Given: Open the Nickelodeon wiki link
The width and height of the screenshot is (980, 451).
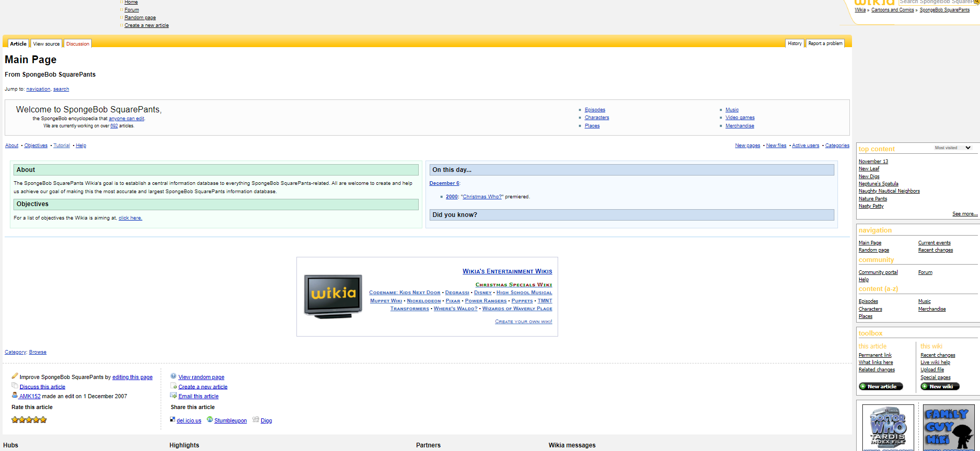Looking at the screenshot, I should point(424,301).
